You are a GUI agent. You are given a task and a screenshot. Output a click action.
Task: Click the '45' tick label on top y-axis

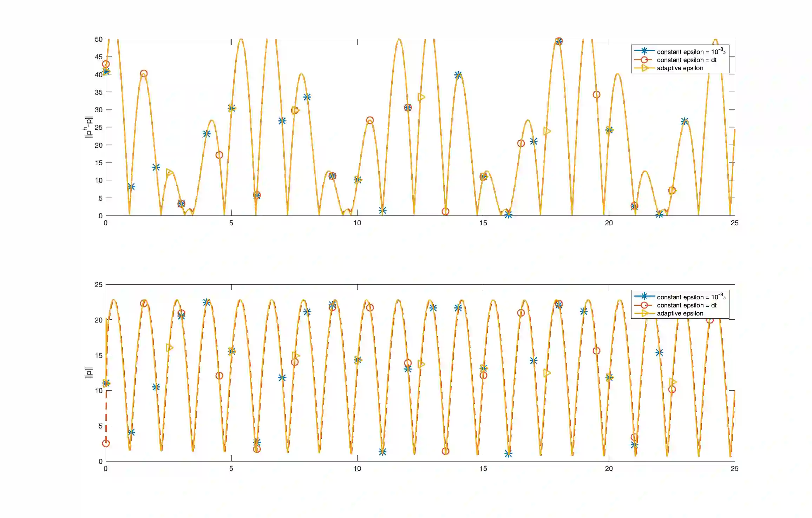(x=99, y=57)
